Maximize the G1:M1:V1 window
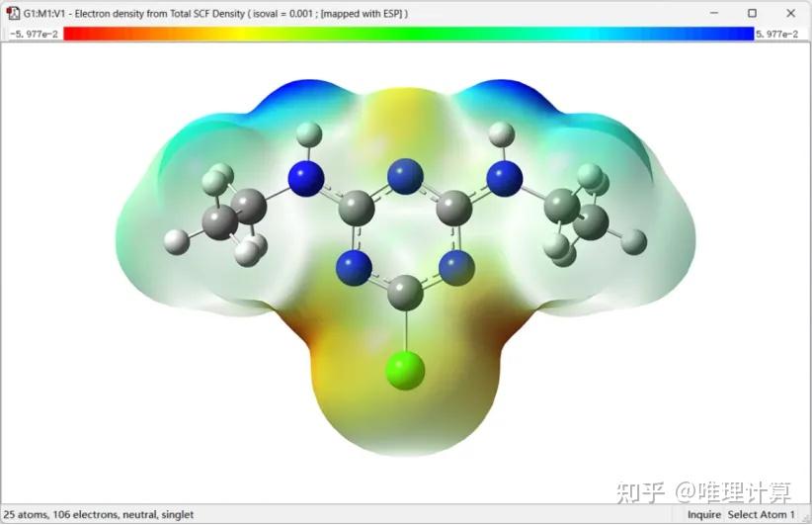The height and width of the screenshot is (525, 812). pyautogui.click(x=752, y=13)
